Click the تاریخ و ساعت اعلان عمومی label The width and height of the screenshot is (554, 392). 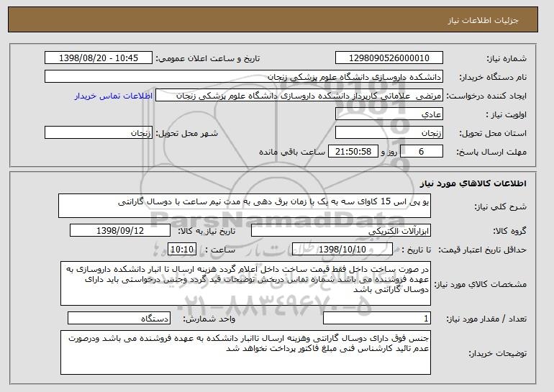[x=208, y=59]
